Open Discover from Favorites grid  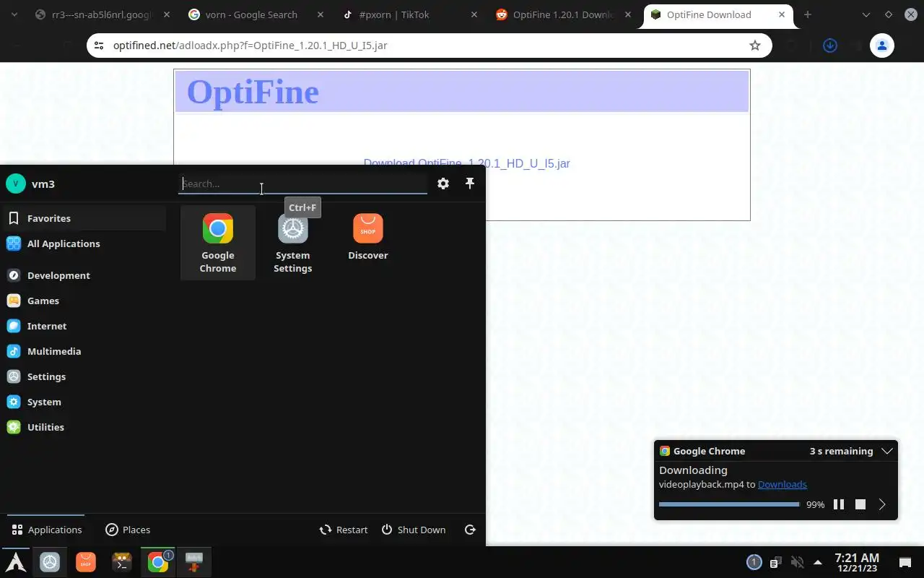pos(368,243)
